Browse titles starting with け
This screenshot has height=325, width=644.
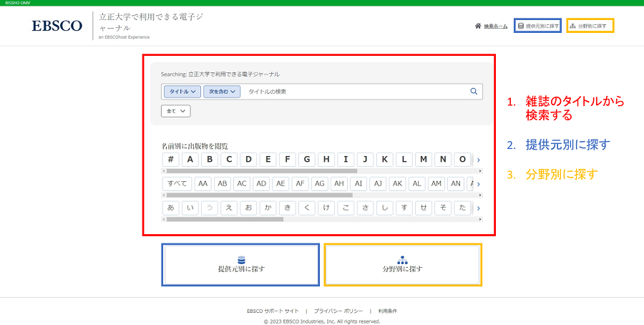coord(326,208)
